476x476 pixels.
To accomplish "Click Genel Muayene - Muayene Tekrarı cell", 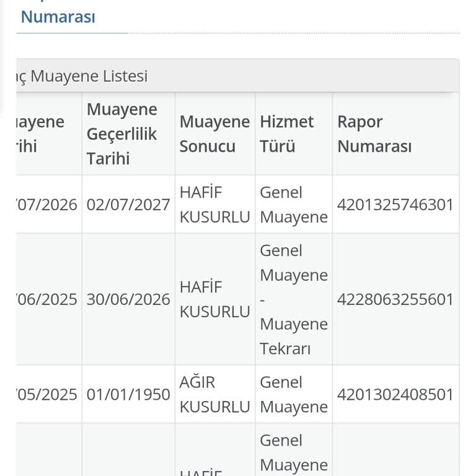I will pyautogui.click(x=294, y=299).
